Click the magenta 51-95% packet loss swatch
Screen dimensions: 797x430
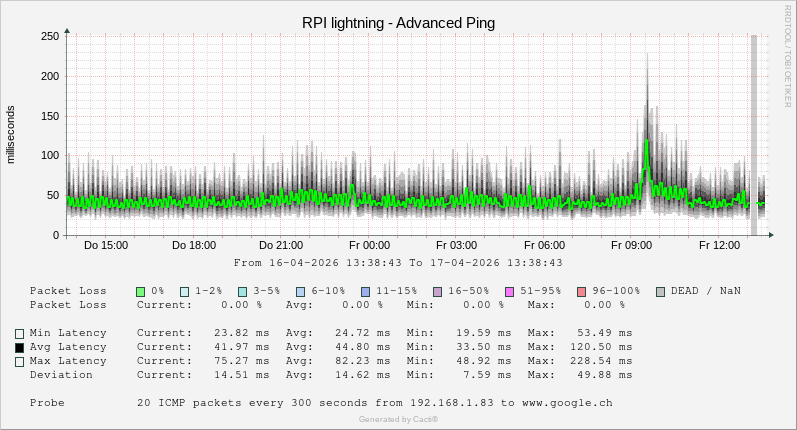509,291
